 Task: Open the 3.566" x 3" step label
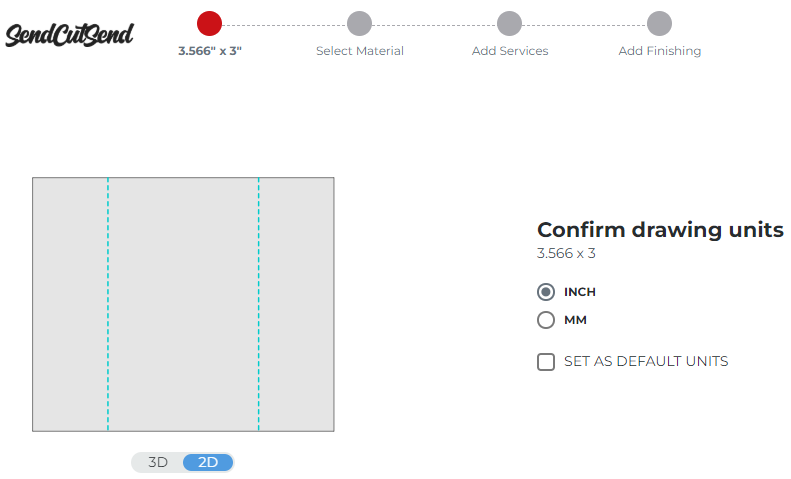click(x=209, y=51)
